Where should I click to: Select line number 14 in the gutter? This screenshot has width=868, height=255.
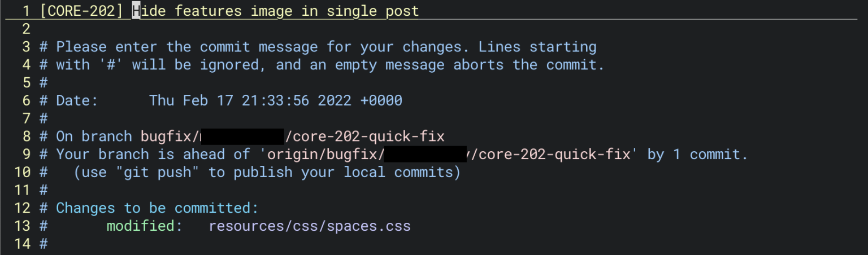click(22, 244)
